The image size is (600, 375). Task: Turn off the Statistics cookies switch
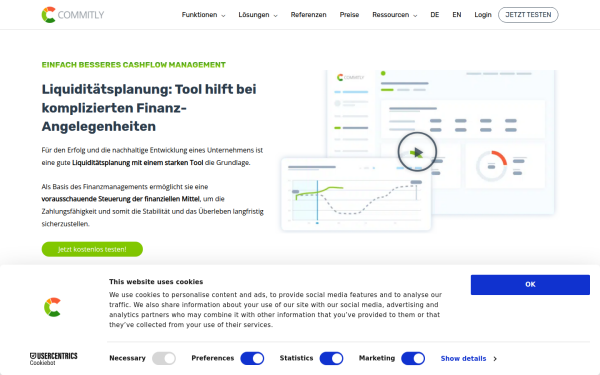point(331,359)
